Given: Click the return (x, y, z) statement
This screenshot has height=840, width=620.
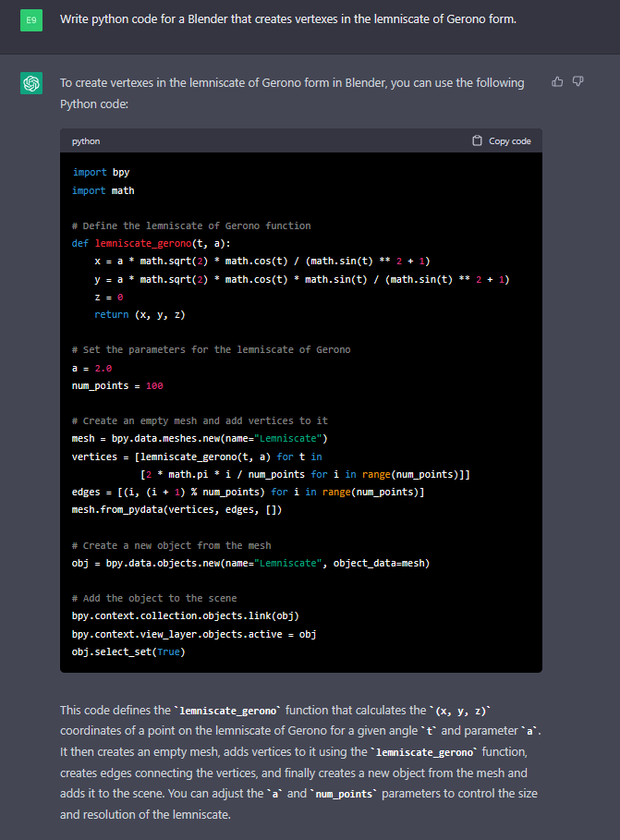Looking at the screenshot, I should click(139, 315).
